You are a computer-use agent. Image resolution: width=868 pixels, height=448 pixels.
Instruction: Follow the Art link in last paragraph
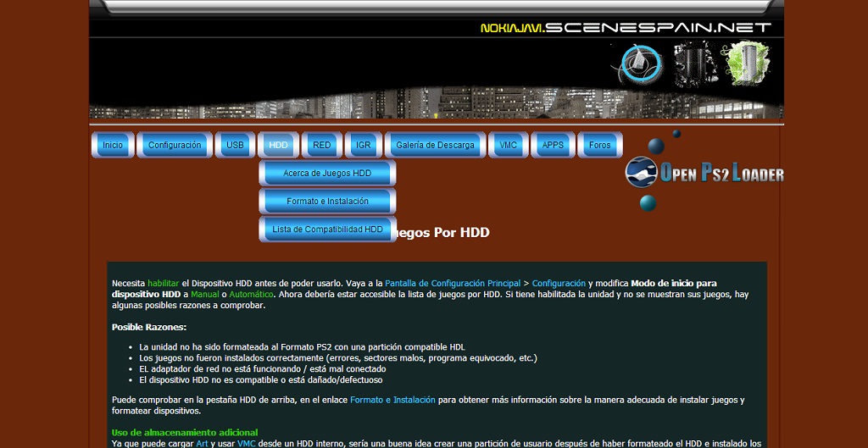pyautogui.click(x=202, y=444)
